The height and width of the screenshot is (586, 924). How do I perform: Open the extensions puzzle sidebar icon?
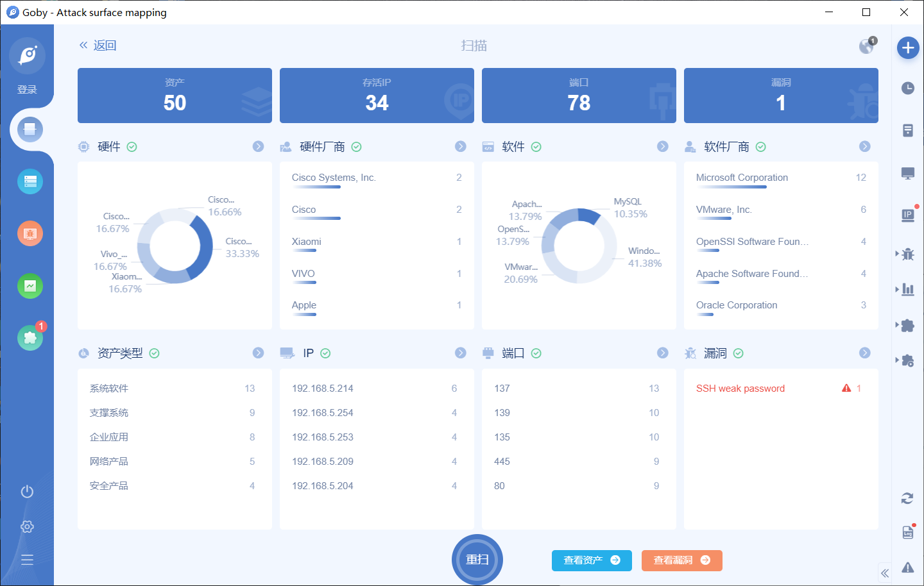[x=30, y=338]
